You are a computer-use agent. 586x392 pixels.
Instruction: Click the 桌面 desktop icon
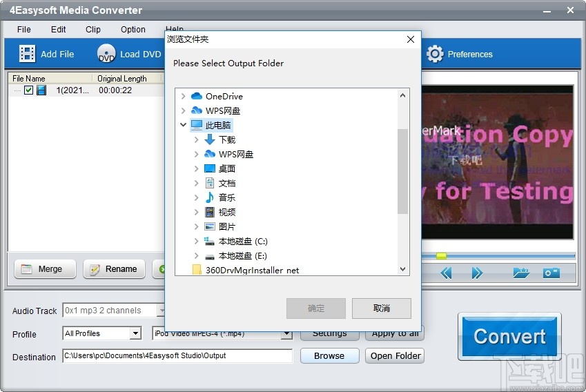210,168
